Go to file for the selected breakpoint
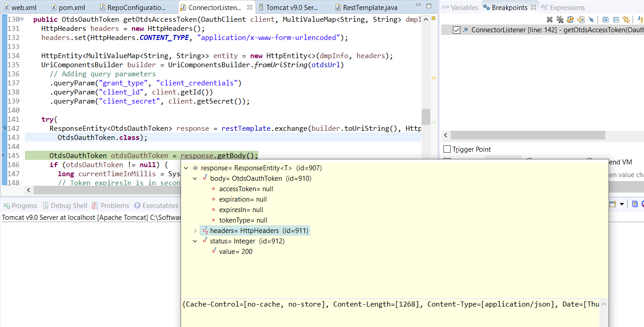The image size is (644, 327). (581, 19)
